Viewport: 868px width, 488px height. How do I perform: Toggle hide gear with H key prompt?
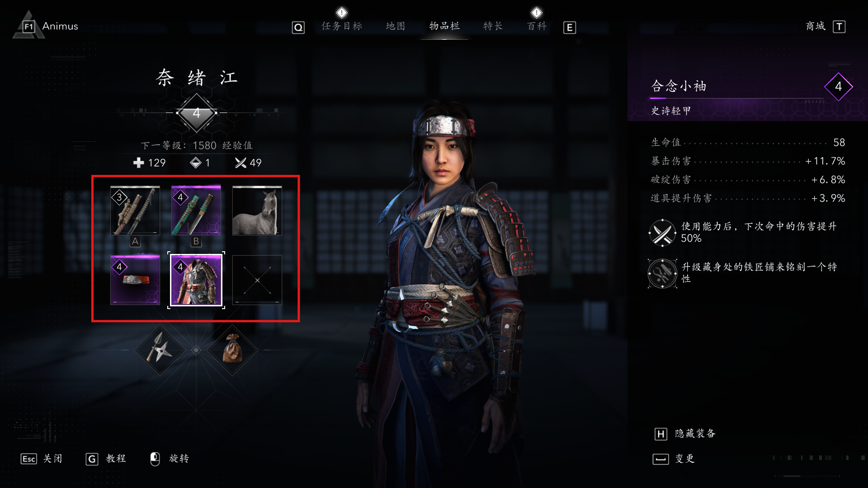tap(685, 434)
